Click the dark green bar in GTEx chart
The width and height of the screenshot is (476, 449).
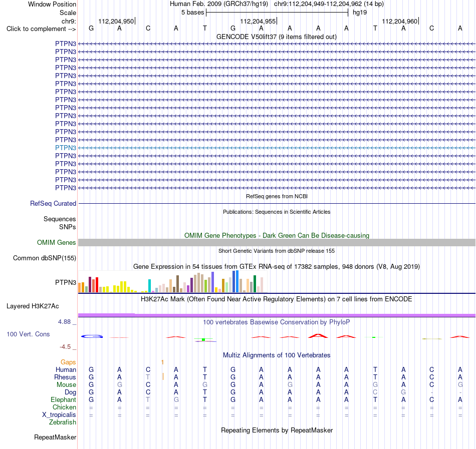tap(255, 284)
